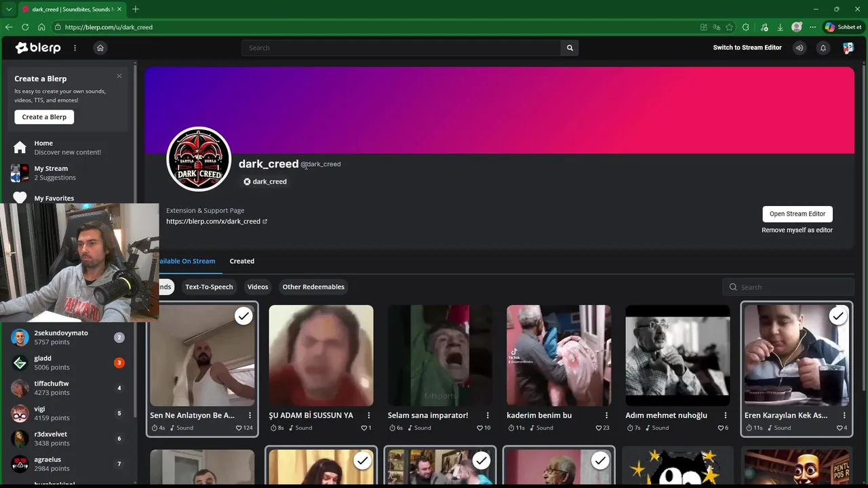This screenshot has width=868, height=488.
Task: Click the Open Stream Editor button
Action: 797,213
